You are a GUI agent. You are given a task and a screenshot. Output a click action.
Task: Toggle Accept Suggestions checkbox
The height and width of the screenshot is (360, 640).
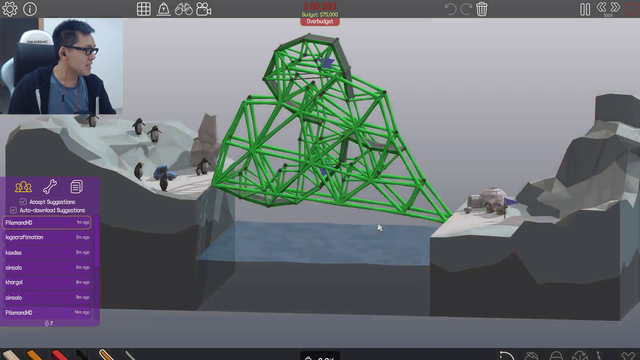click(x=23, y=202)
